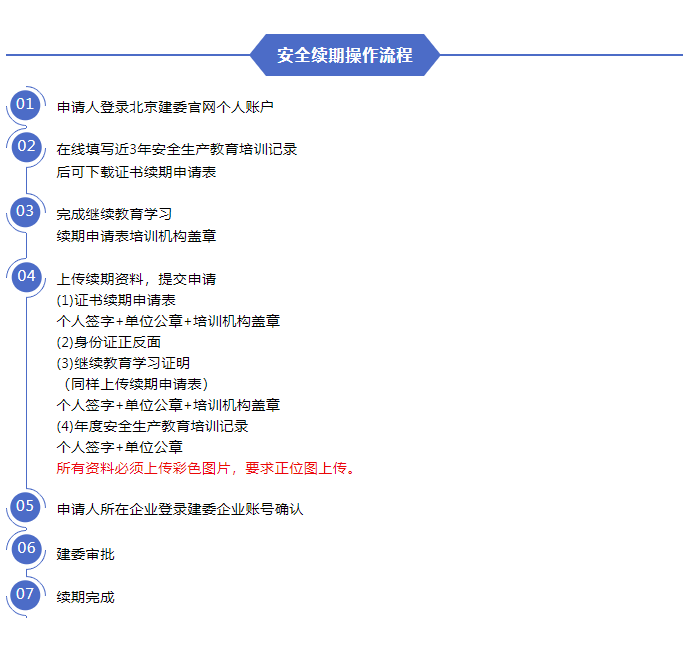
Task: Click the text 续期申请表培训机构盖章
Action: pos(136,236)
